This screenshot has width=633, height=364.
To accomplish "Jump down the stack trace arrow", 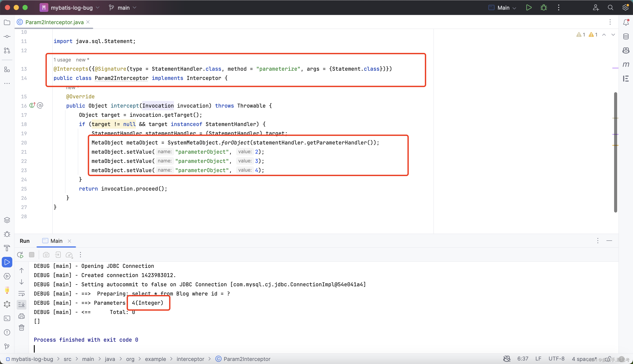I will click(22, 282).
